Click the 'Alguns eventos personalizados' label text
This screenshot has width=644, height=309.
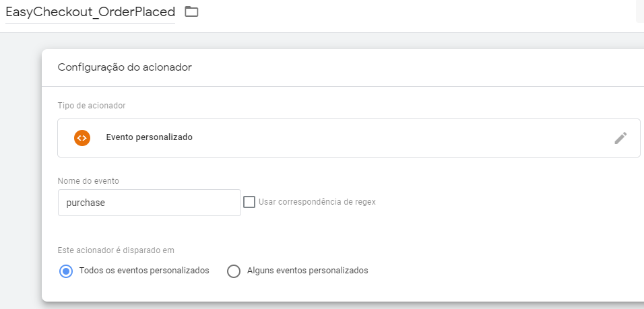coord(308,271)
